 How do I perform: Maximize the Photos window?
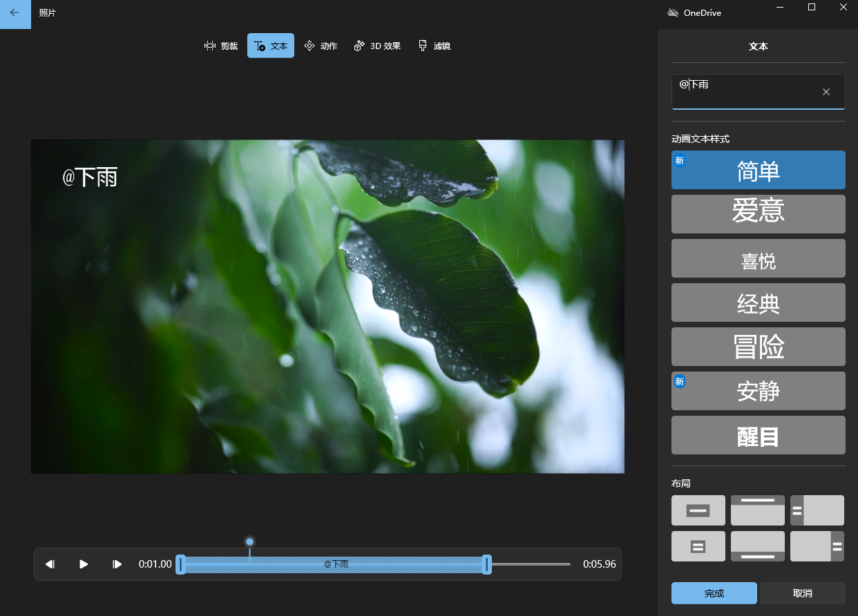pos(812,7)
